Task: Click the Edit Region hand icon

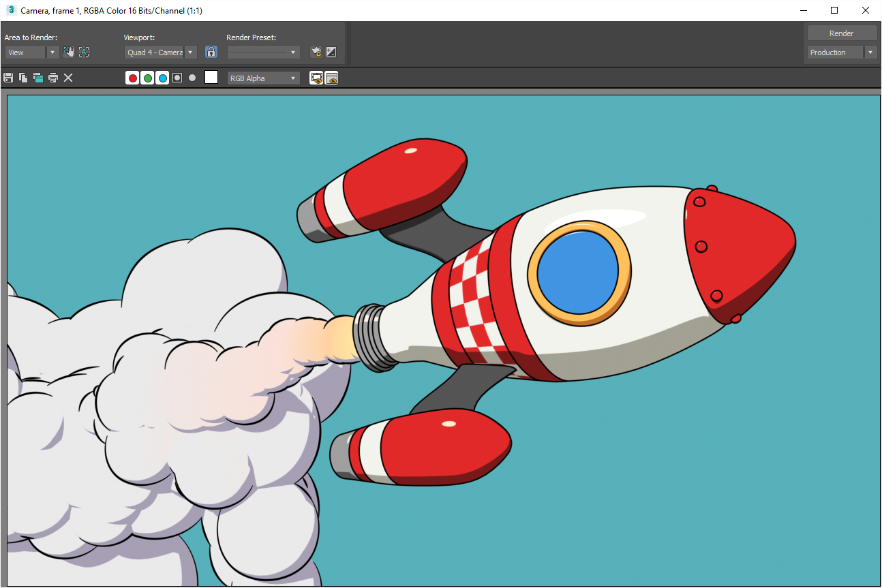Action: click(69, 52)
